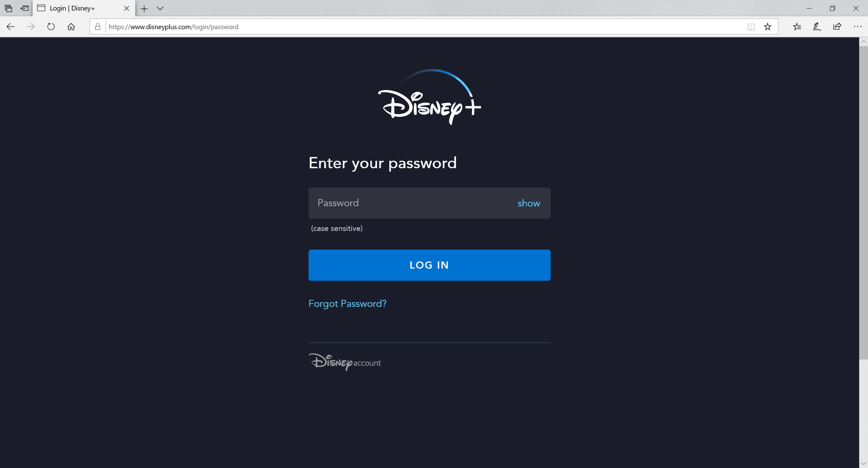
Task: Navigate back to the previous page
Action: (11, 27)
